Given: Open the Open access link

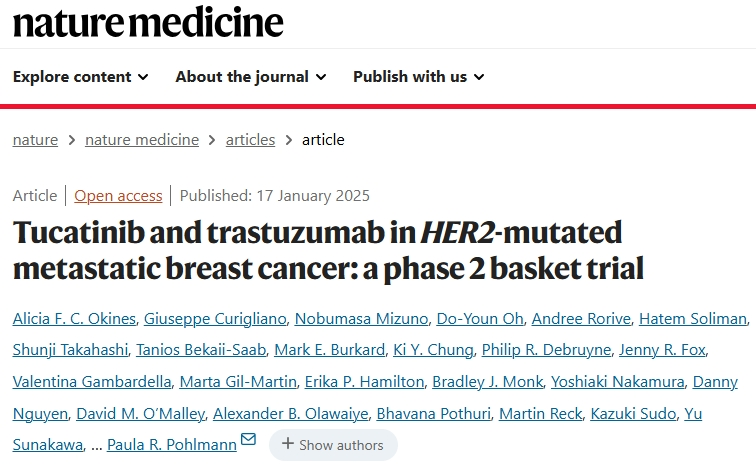Looking at the screenshot, I should click(118, 196).
